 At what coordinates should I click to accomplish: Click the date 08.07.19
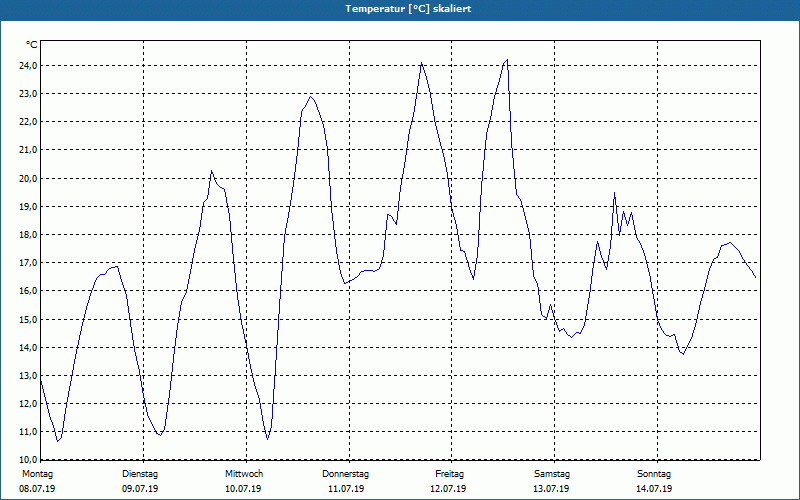pyautogui.click(x=37, y=489)
